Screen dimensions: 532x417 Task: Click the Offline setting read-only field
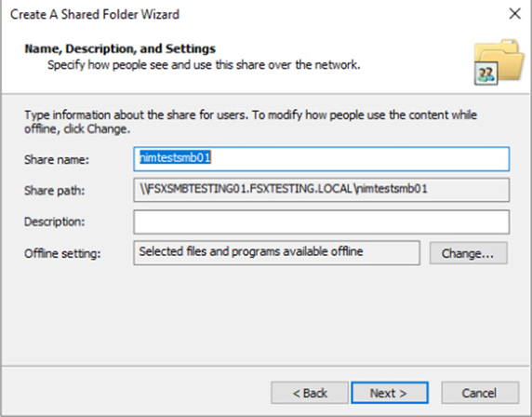[x=276, y=252]
